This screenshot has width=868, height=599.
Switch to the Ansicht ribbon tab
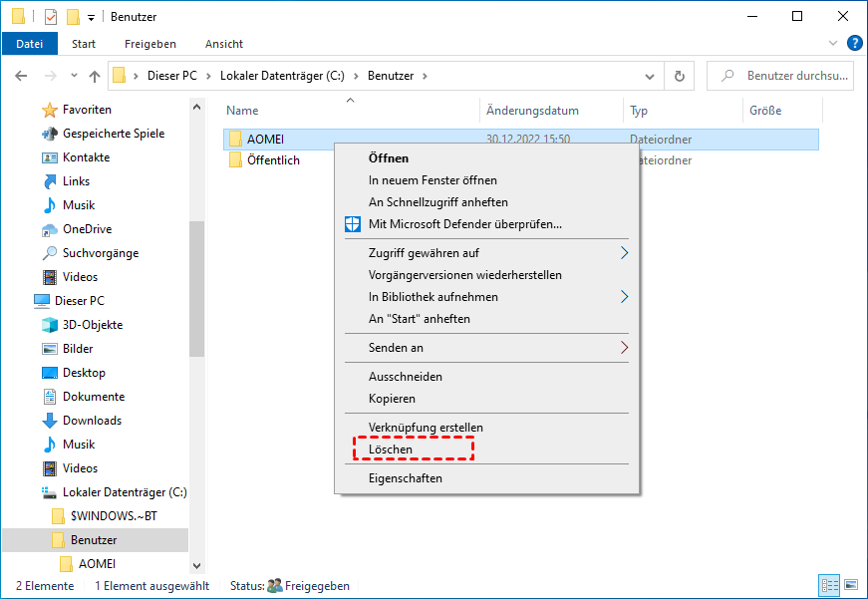click(x=223, y=44)
